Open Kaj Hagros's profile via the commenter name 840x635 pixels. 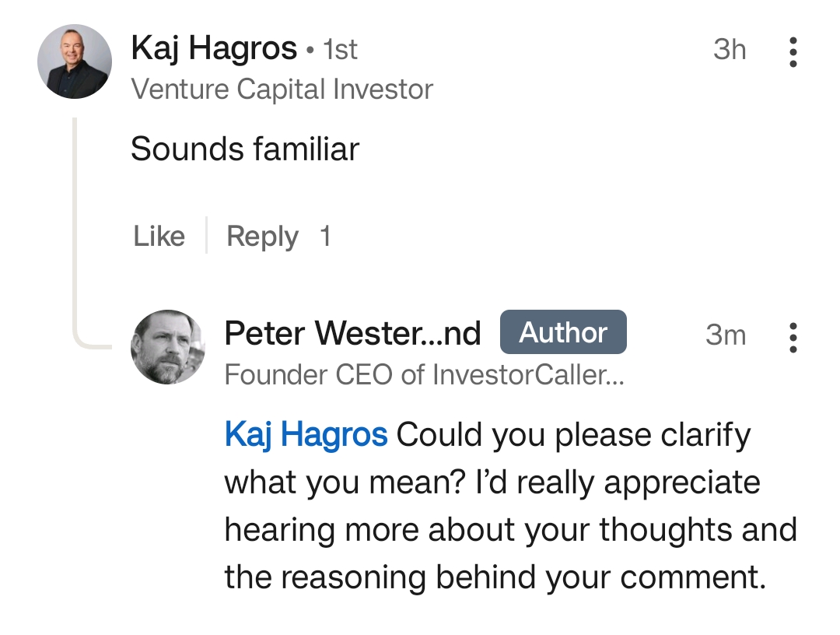point(214,49)
